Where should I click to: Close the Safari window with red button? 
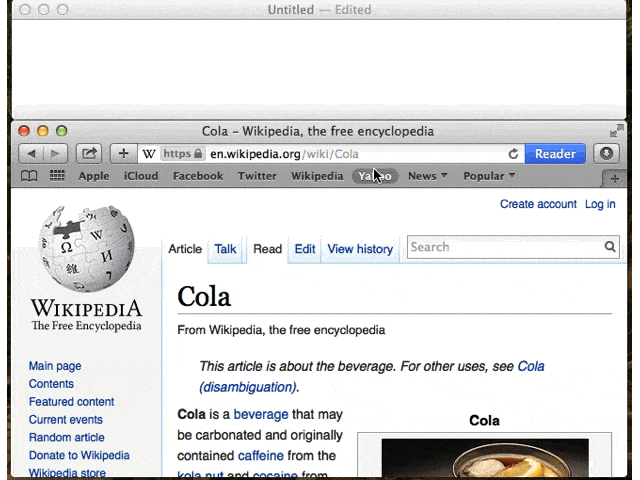24,131
